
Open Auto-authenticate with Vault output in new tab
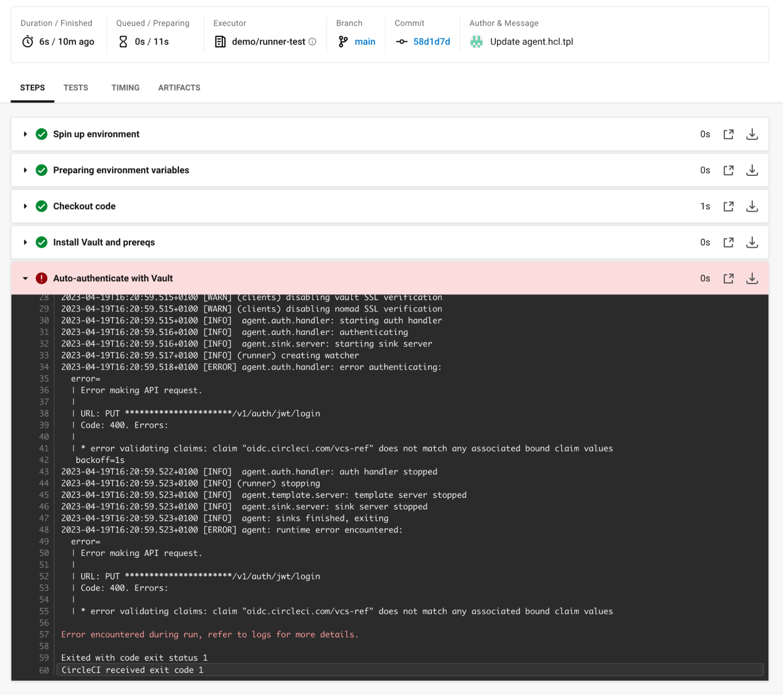pyautogui.click(x=728, y=279)
